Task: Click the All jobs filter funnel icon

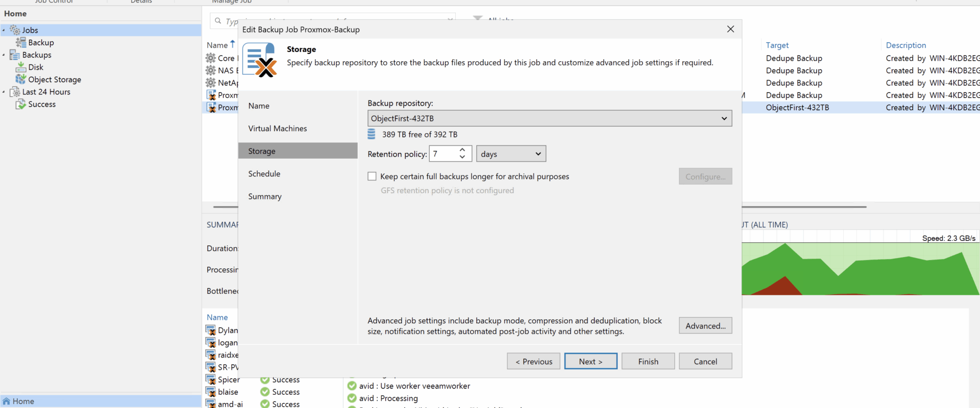Action: pyautogui.click(x=478, y=19)
